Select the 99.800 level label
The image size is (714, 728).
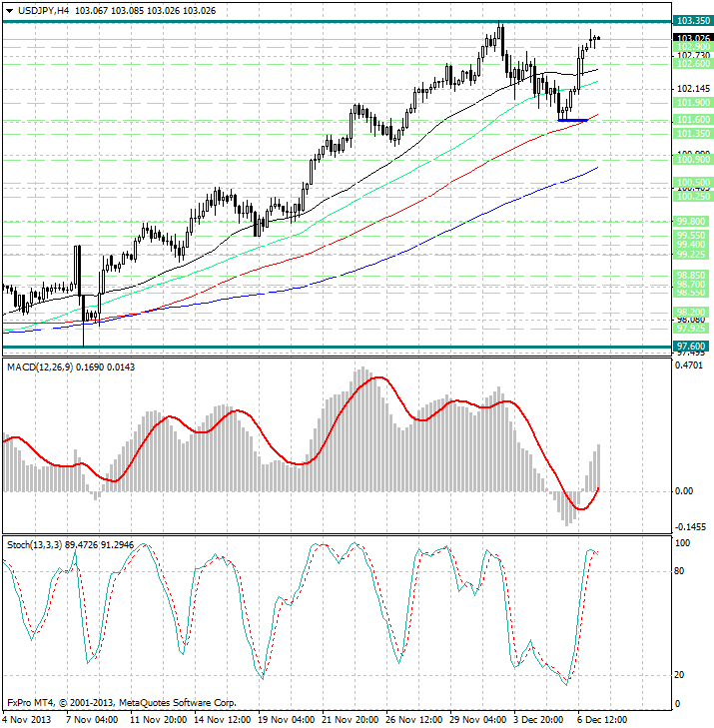(x=693, y=222)
